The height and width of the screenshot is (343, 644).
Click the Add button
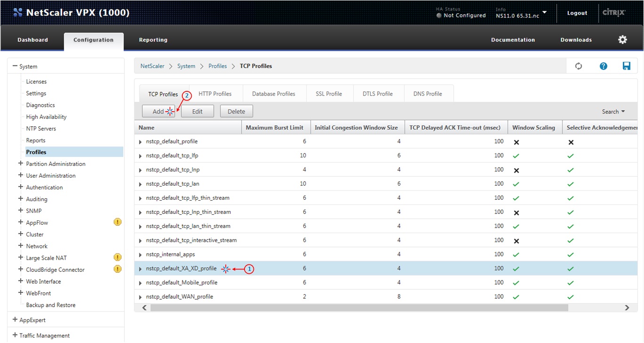tap(159, 112)
